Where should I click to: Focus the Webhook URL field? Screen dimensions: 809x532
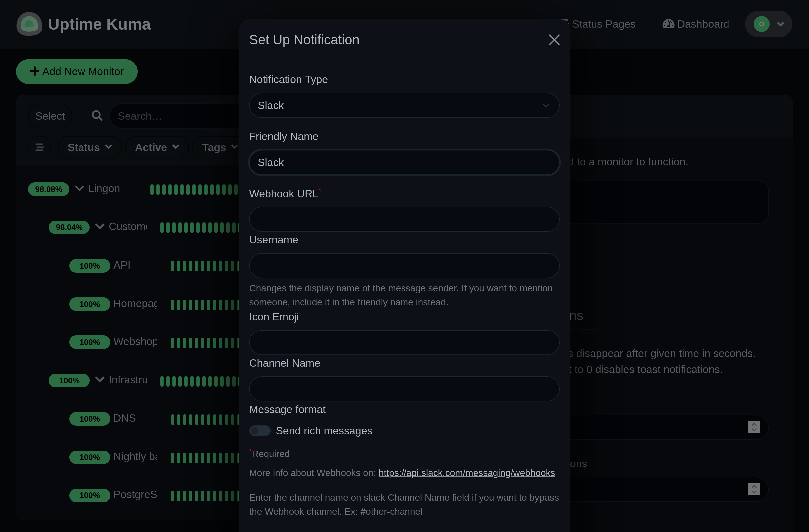(404, 219)
